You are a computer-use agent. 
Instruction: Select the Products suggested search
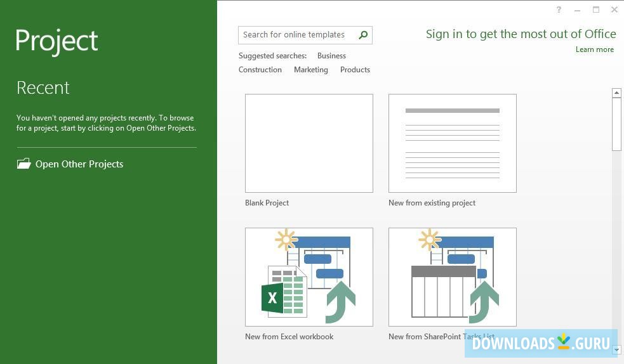(355, 70)
